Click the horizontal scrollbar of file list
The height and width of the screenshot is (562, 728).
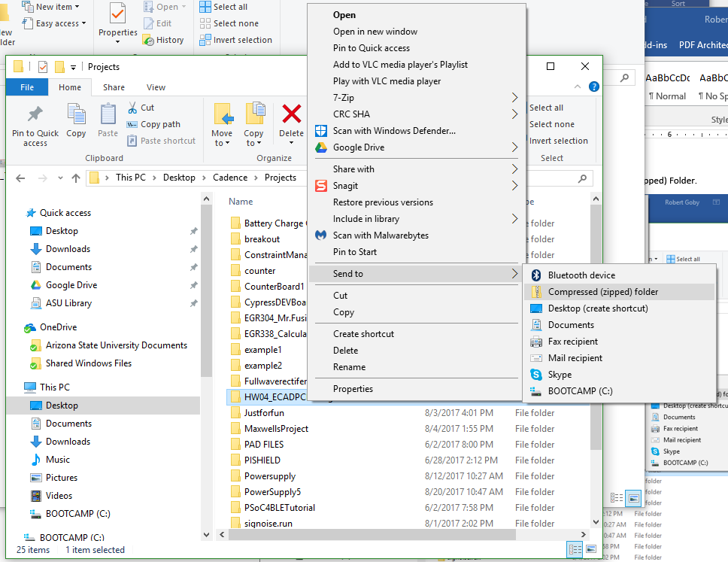pyautogui.click(x=372, y=535)
